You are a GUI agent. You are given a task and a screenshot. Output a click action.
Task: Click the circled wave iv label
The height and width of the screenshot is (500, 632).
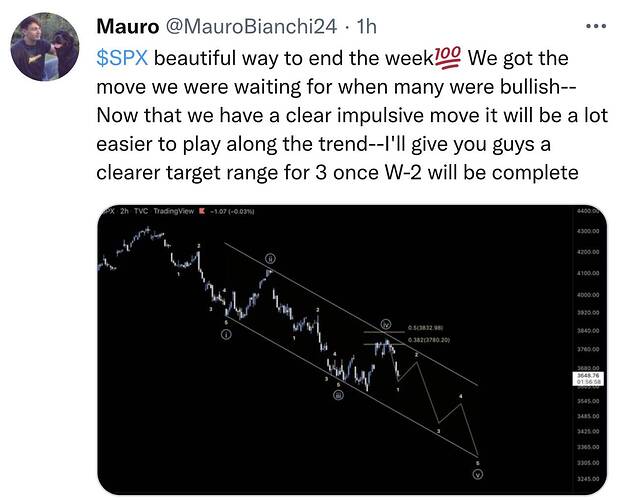point(384,325)
